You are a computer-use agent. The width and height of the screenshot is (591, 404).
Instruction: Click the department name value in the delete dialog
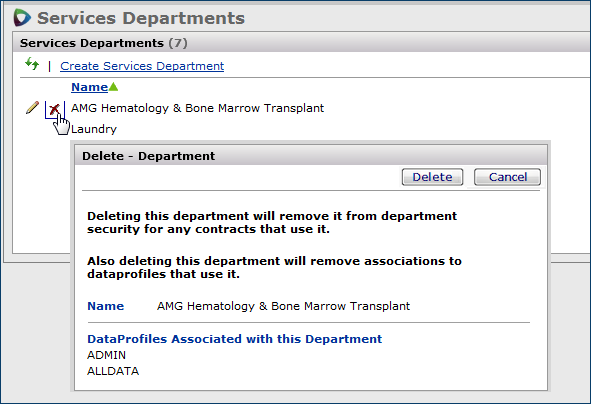(x=283, y=306)
